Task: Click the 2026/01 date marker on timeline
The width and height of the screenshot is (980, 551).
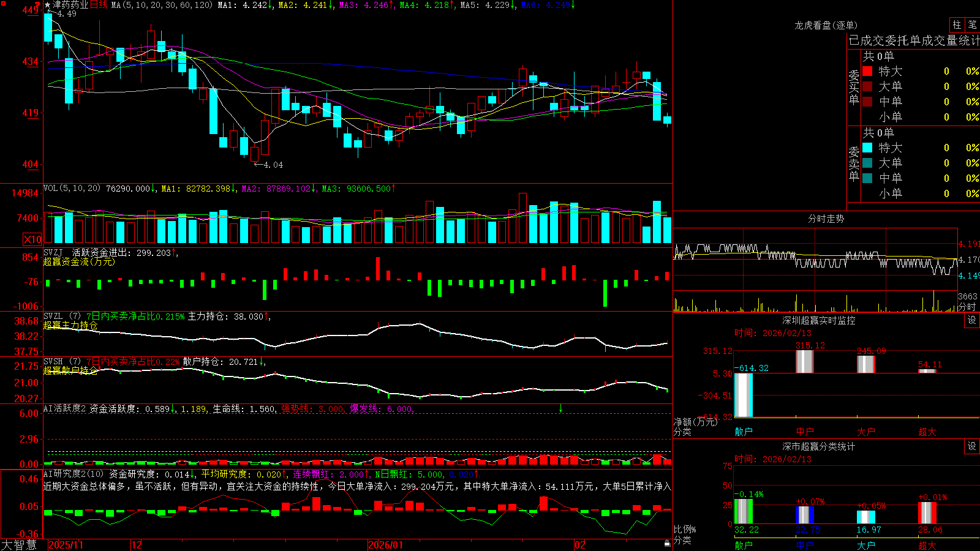Action: pos(386,545)
